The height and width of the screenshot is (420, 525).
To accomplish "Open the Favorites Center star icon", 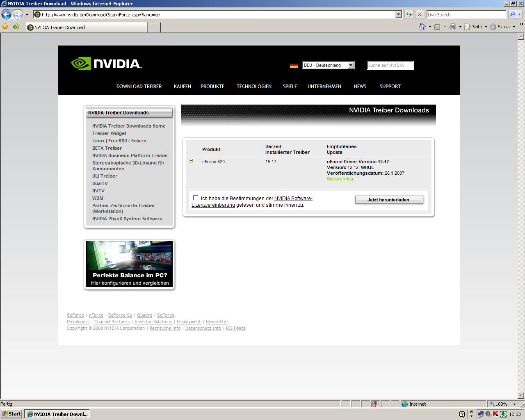I will (5, 27).
